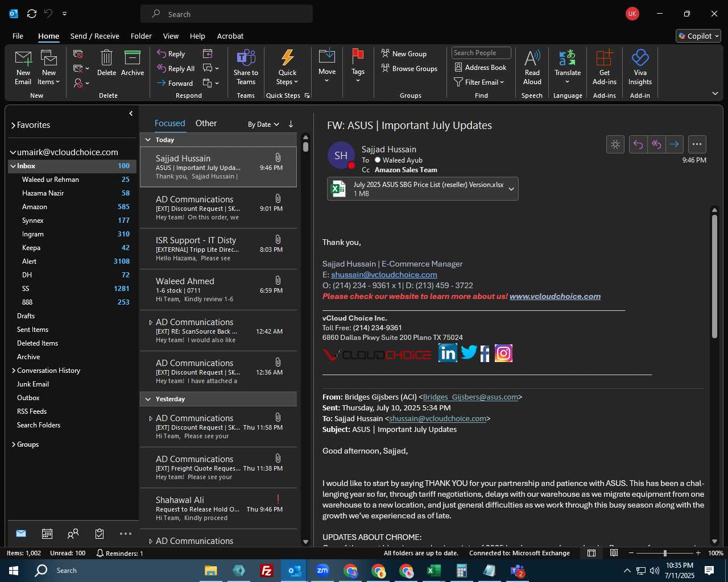The image size is (728, 582).
Task: Open more actions ellipsis in reading pane
Action: pyautogui.click(x=697, y=144)
